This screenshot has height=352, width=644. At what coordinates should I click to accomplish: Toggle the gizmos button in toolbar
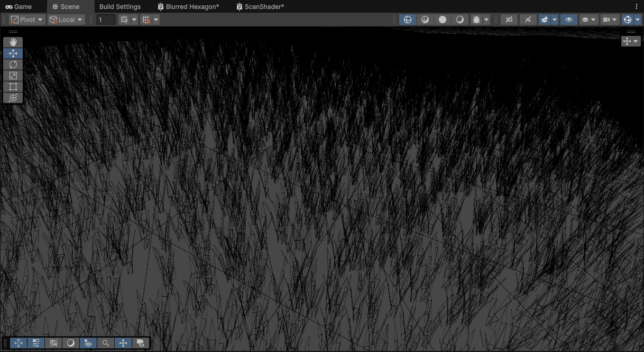tap(628, 20)
